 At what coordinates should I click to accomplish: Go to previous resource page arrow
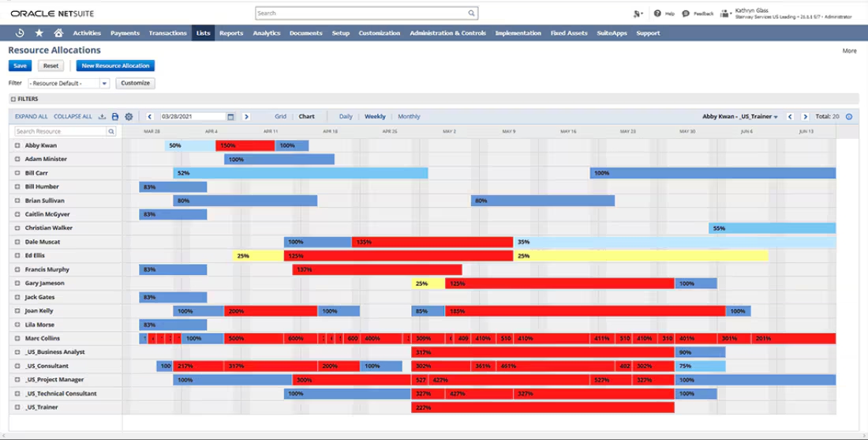click(790, 116)
